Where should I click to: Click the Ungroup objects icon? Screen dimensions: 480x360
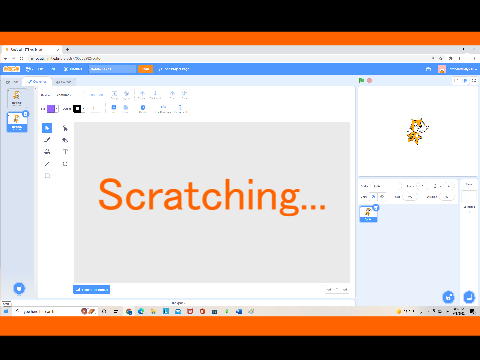(126, 95)
